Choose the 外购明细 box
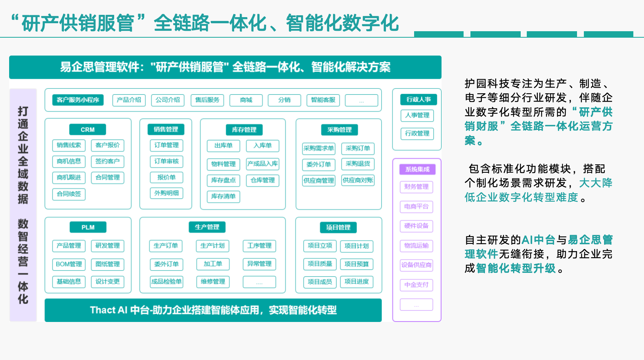The image size is (644, 360). tap(167, 193)
